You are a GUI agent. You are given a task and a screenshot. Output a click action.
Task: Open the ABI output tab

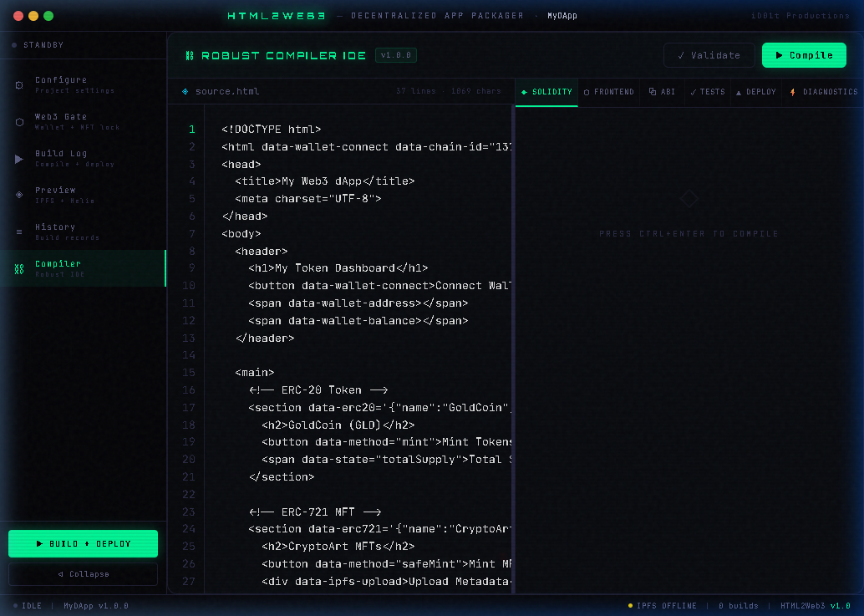pyautogui.click(x=663, y=92)
